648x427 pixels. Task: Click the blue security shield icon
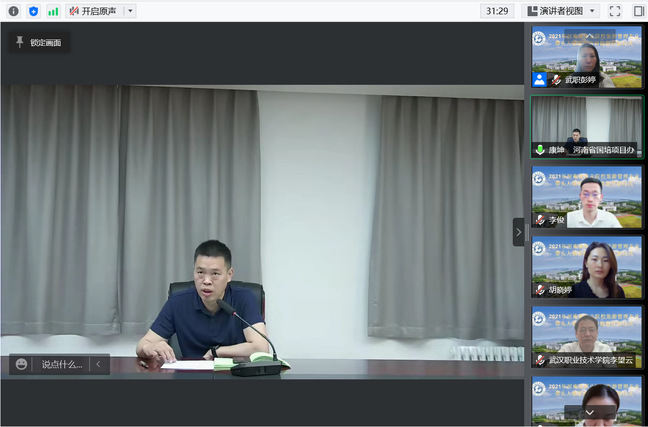[33, 11]
